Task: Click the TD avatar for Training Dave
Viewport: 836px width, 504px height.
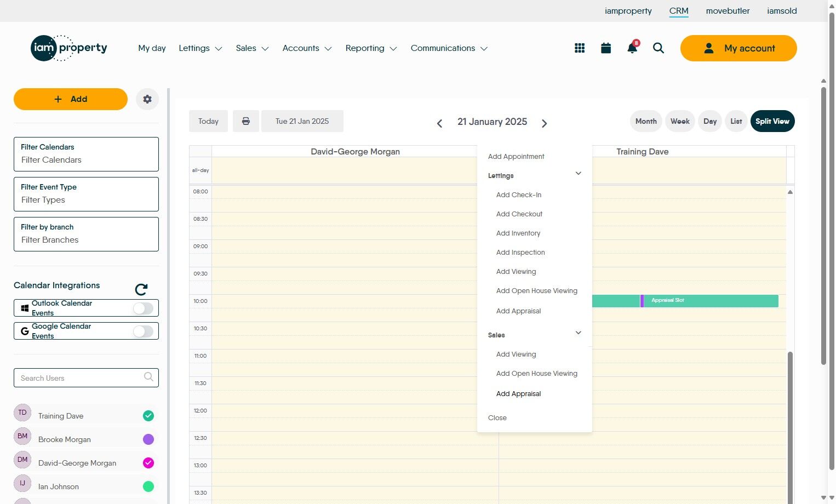Action: 22,413
